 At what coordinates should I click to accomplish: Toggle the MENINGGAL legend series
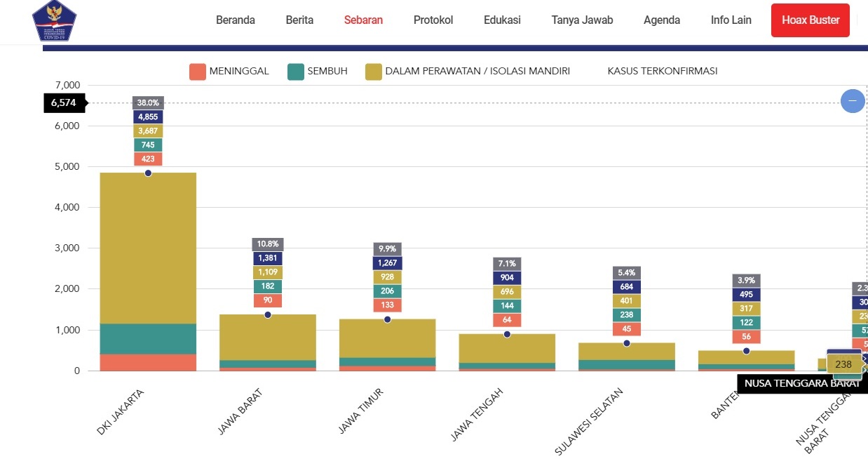point(229,72)
